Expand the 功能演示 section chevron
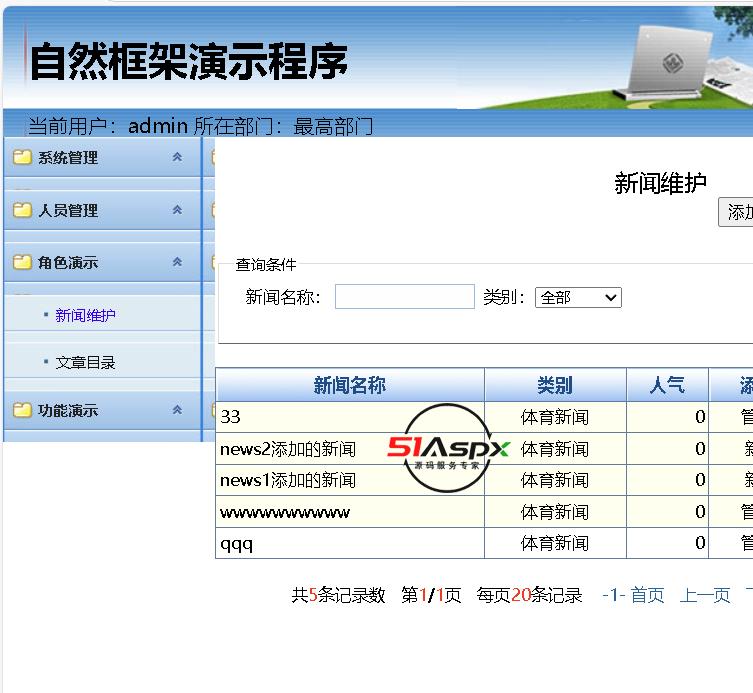Image resolution: width=753 pixels, height=693 pixels. tap(177, 410)
